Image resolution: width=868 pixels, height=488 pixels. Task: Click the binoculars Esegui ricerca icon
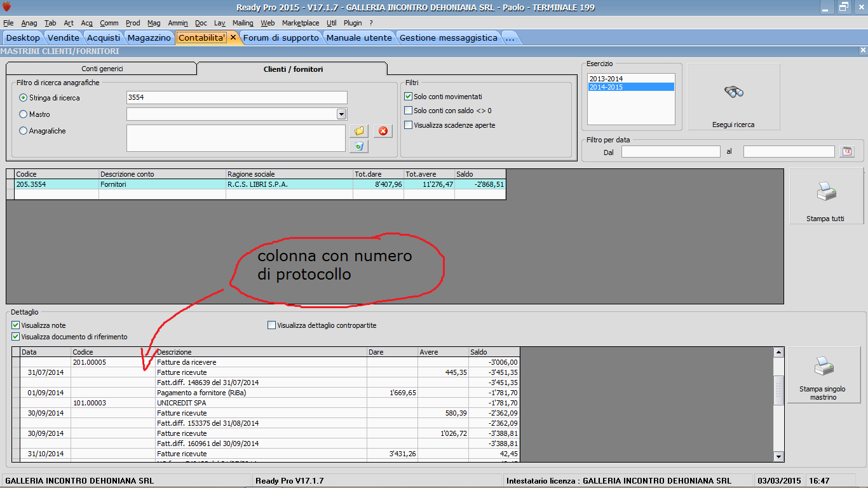pos(733,92)
